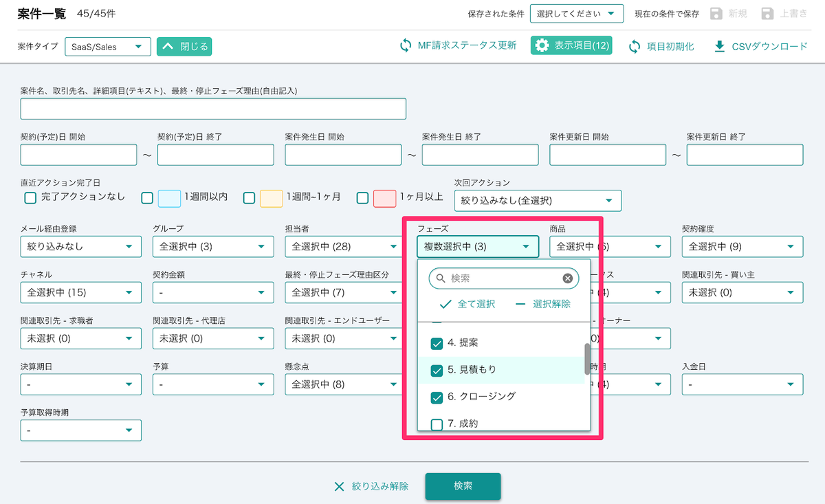
Task: Collapse the filter panel with 閉じる
Action: [x=184, y=47]
